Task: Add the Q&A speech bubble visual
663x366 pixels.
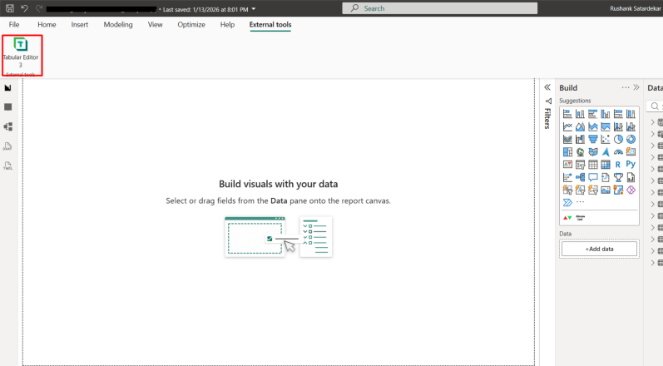Action: click(x=593, y=177)
